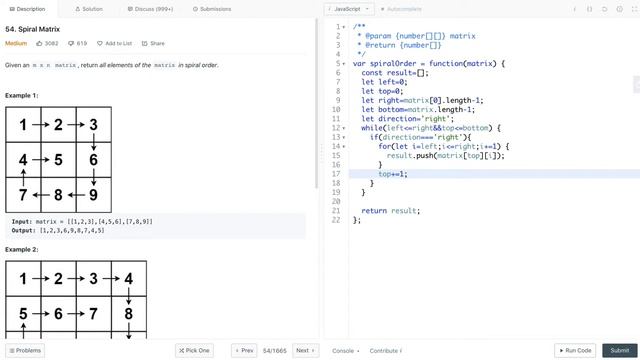
Task: Open the Submissions tab
Action: coord(212,9)
